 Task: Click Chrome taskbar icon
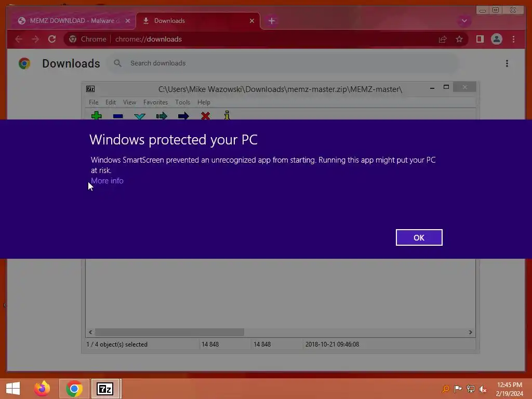click(74, 389)
